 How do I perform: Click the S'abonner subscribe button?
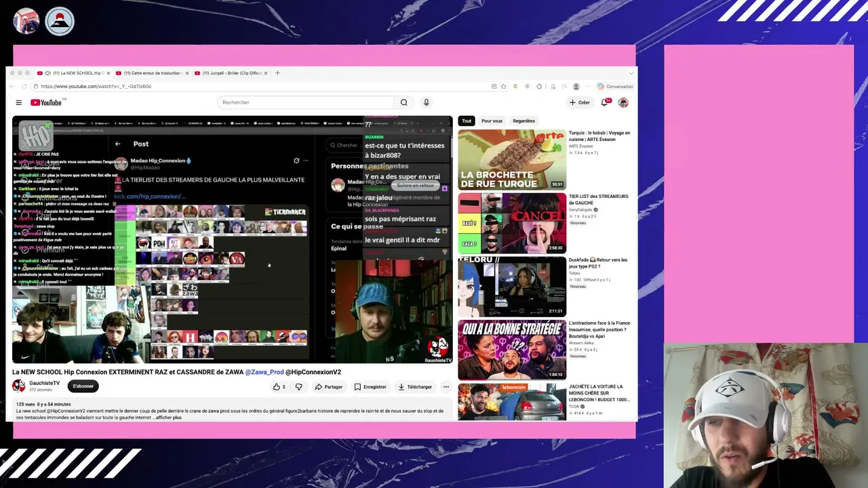pos(83,386)
